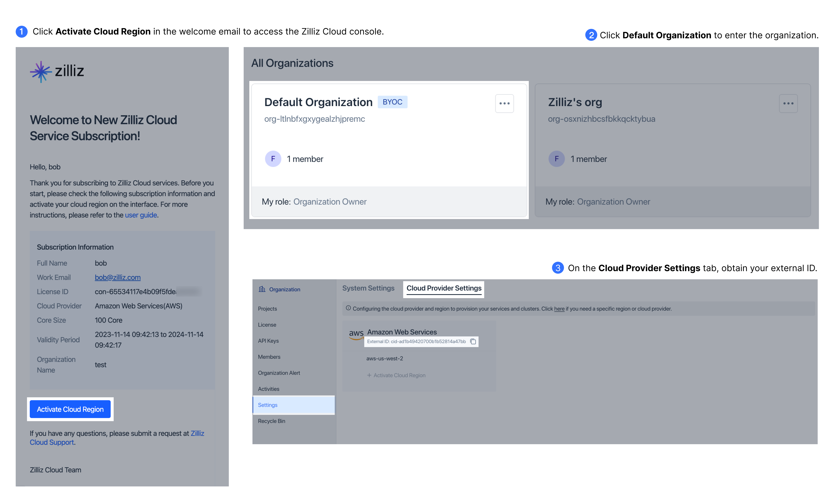Screen dimensions: 834x504
Task: Click the zilliz logo in email
Action: click(x=57, y=71)
